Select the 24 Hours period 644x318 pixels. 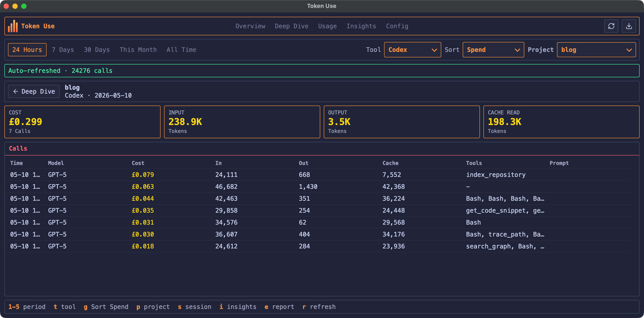click(27, 50)
